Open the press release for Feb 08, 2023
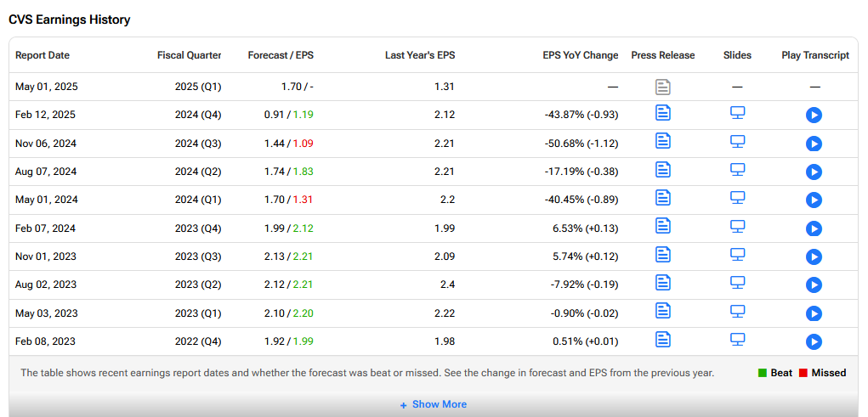 coord(662,339)
